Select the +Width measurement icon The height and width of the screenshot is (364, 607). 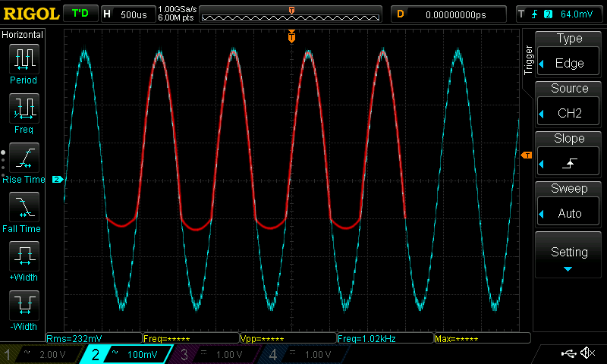pos(24,256)
